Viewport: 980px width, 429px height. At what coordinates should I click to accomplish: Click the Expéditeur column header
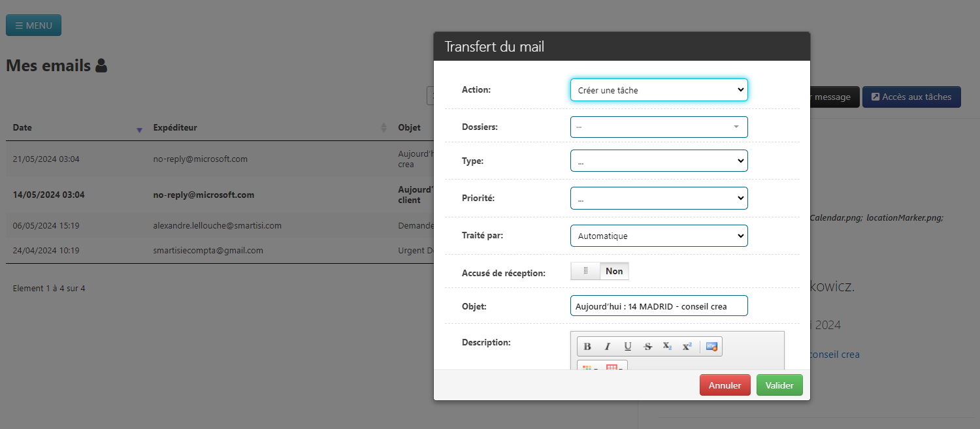[x=175, y=127]
